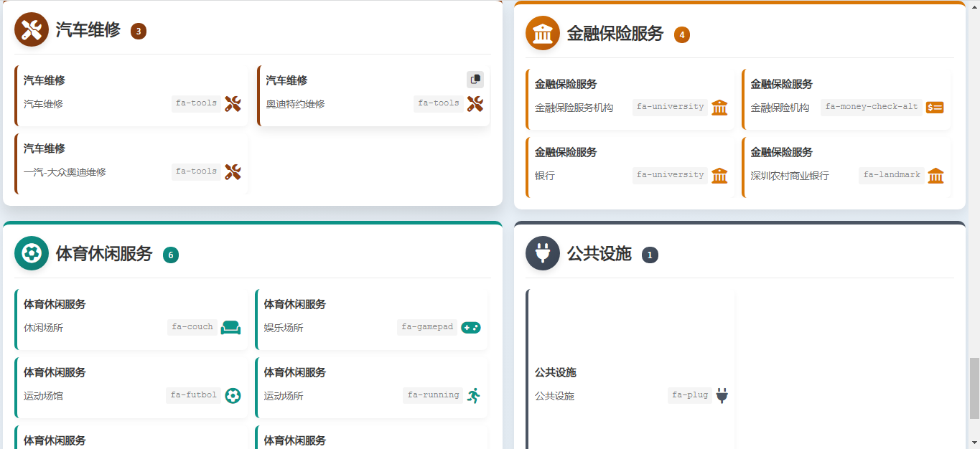Click the count badge 3 next to 汽车维修
The width and height of the screenshot is (980, 449).
[x=139, y=31]
